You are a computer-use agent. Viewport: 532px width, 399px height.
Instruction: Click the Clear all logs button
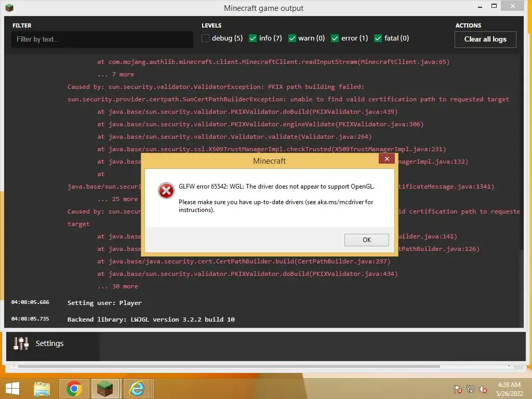click(x=485, y=39)
